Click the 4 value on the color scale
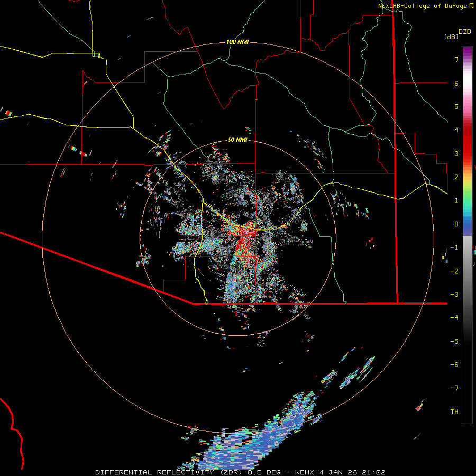Viewport: 476px width, 476px height. (x=456, y=130)
